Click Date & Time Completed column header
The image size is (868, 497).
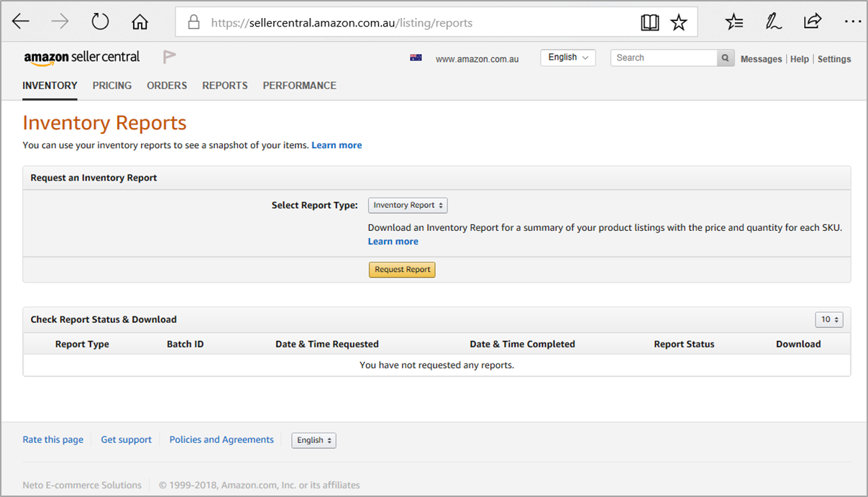(x=523, y=344)
